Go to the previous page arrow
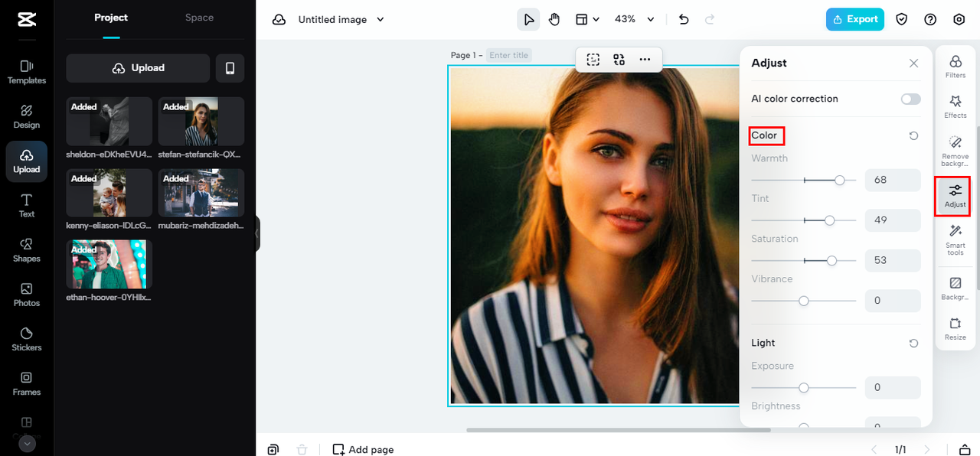Screen dimensions: 980x456 [875, 450]
